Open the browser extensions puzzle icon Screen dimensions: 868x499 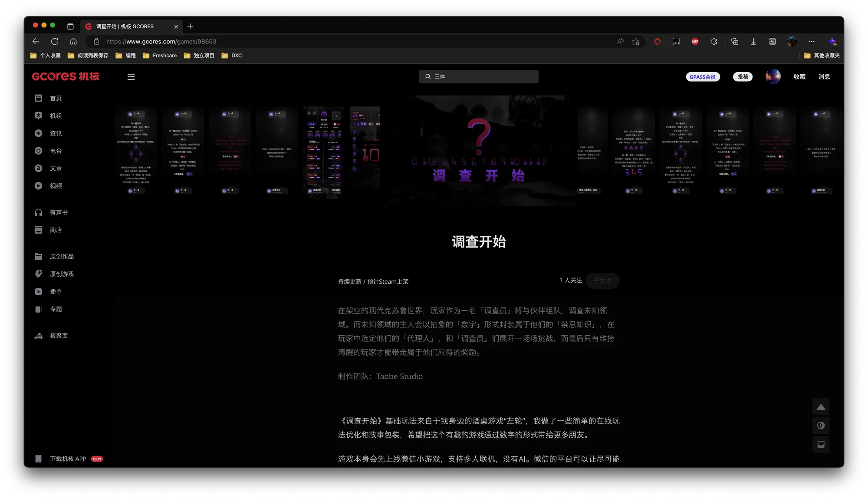click(714, 41)
